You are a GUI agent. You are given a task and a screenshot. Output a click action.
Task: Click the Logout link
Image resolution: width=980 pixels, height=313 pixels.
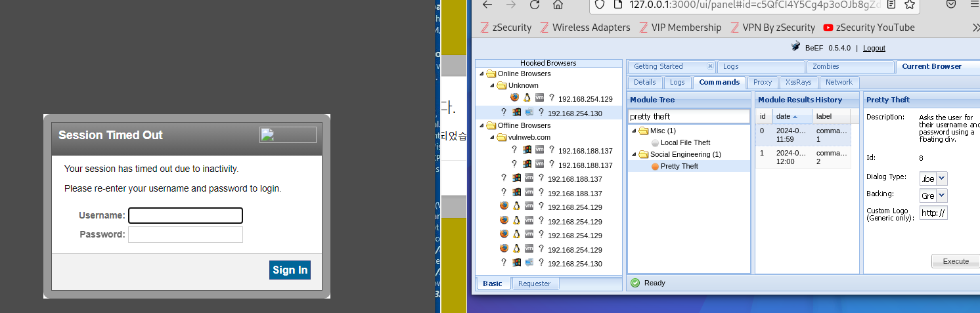coord(874,48)
